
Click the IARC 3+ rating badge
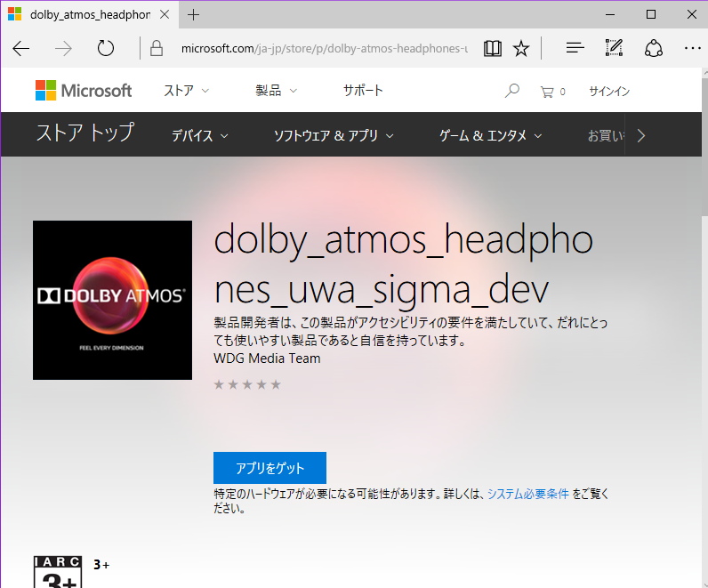point(58,572)
